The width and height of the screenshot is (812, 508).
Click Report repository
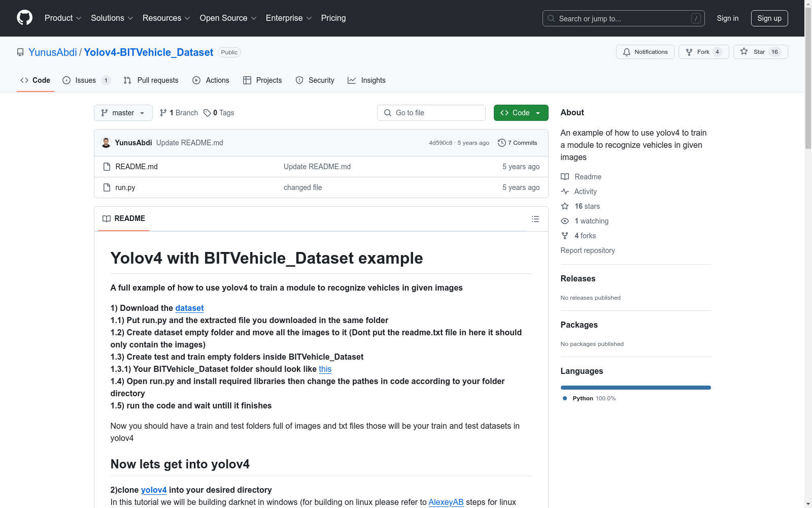[588, 250]
